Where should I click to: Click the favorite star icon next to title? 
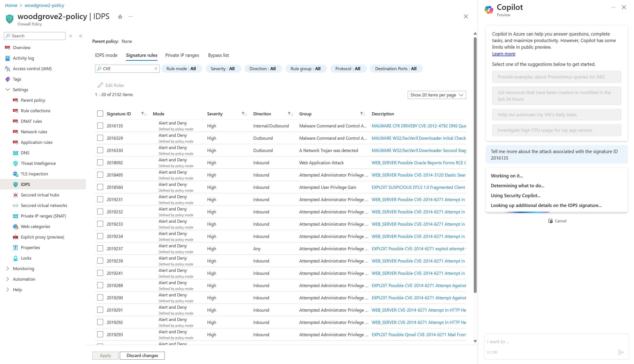click(x=120, y=17)
